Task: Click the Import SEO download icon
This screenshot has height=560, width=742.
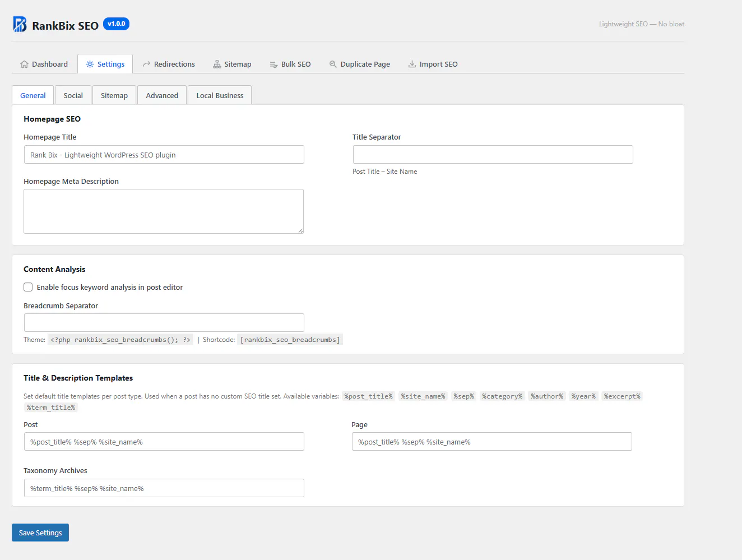Action: pos(412,64)
